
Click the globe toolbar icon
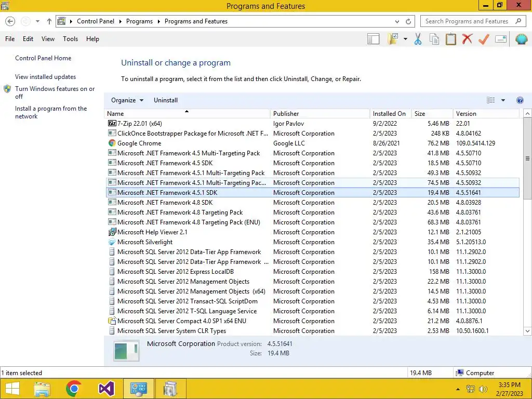point(522,39)
